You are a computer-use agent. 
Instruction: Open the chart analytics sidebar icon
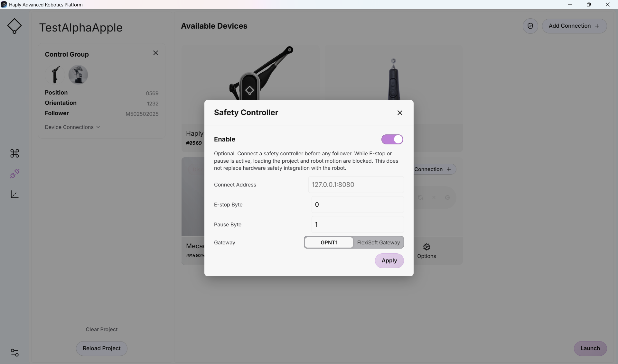[x=15, y=194]
